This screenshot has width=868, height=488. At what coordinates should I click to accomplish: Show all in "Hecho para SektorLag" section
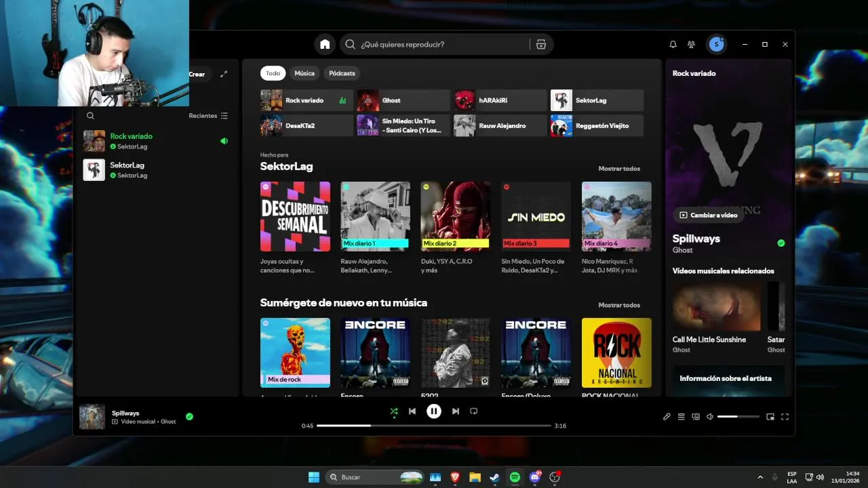pyautogui.click(x=619, y=169)
